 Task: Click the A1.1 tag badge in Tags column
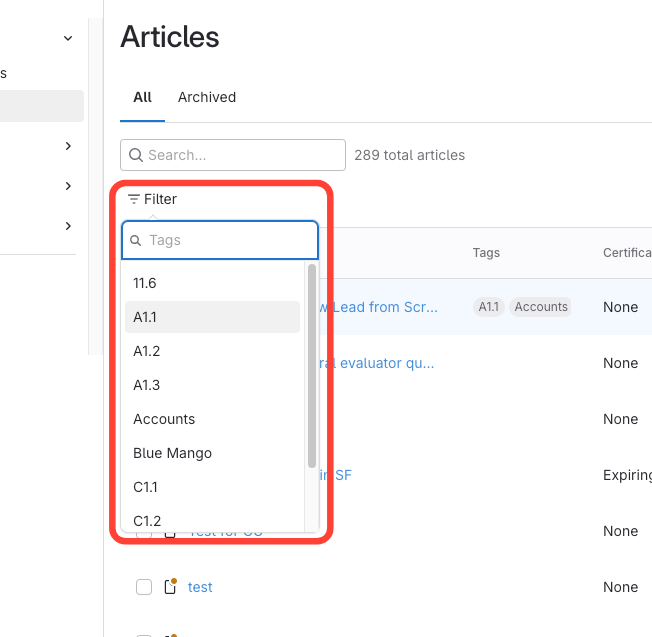488,307
